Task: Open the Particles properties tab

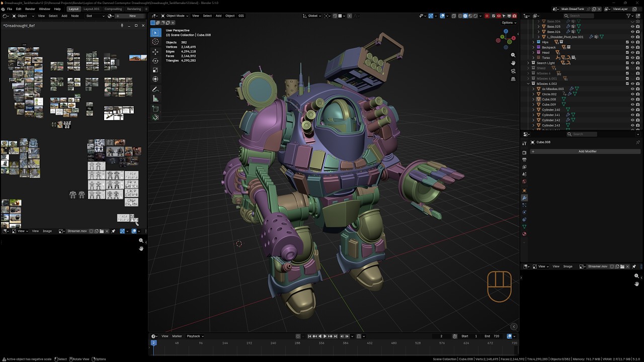Action: pos(524,205)
